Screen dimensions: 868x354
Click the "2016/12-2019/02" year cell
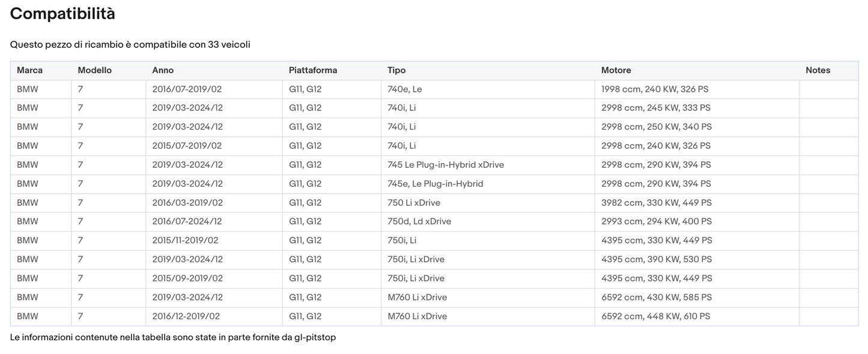tap(186, 316)
